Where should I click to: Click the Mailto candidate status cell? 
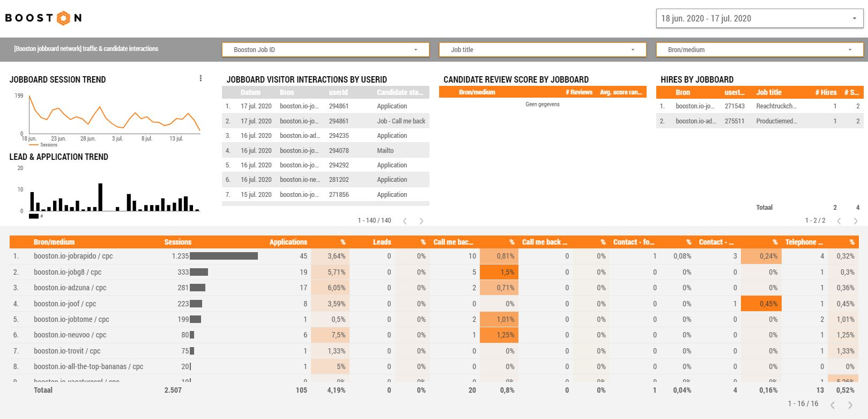(385, 151)
